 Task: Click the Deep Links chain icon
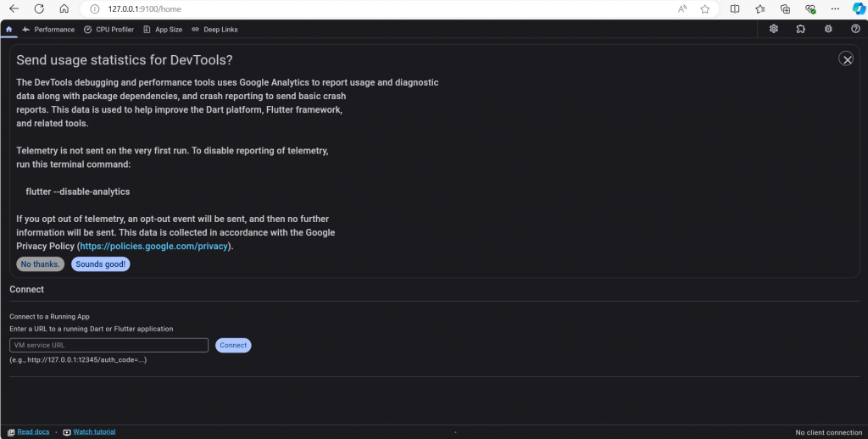[196, 30]
